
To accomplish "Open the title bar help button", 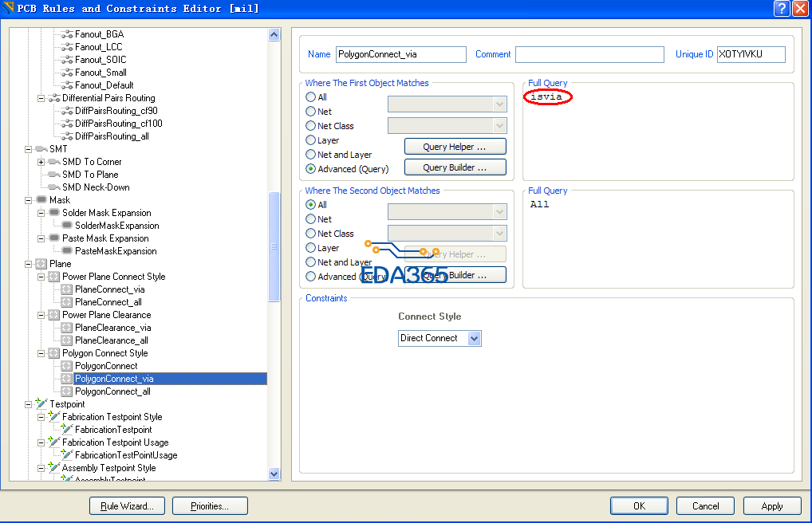I will 782,8.
